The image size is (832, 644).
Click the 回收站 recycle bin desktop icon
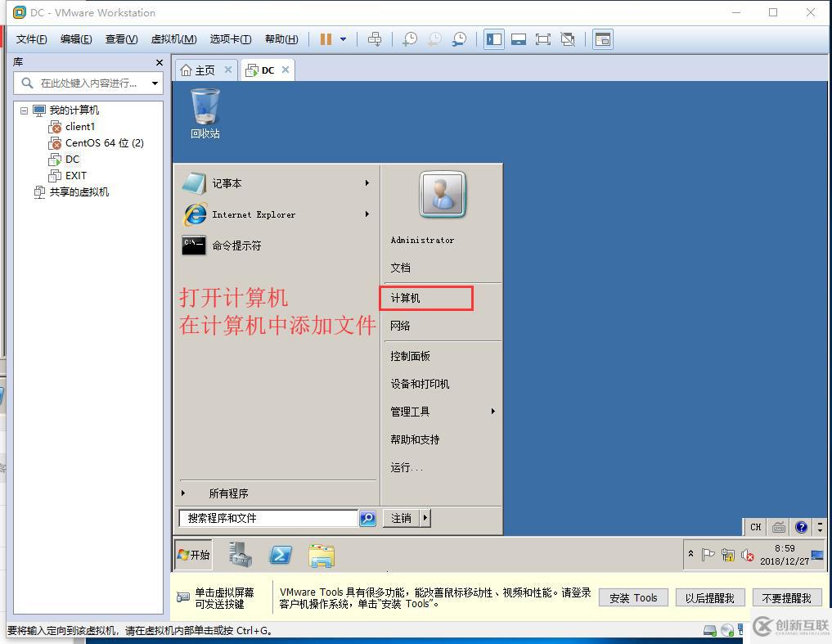tap(205, 114)
